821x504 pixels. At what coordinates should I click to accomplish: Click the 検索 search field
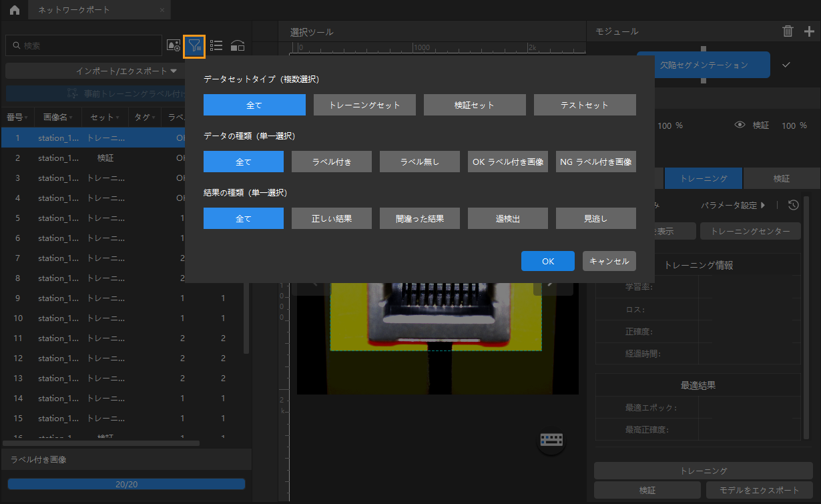[x=83, y=45]
